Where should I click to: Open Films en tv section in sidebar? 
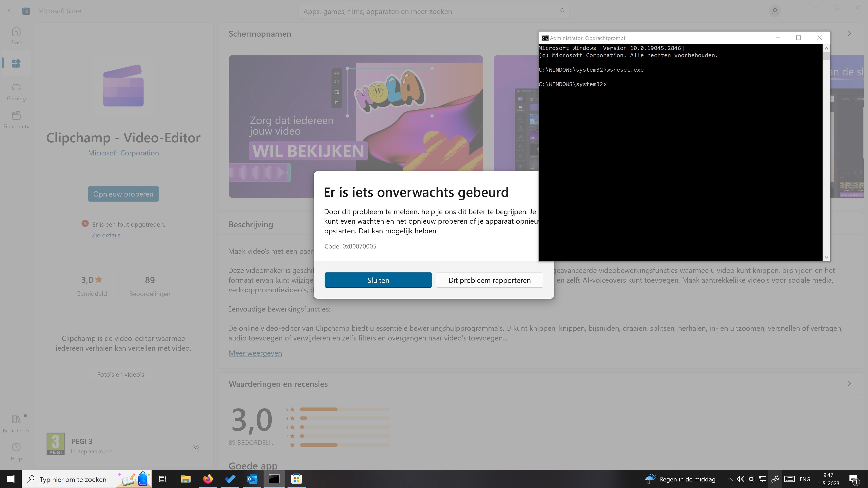point(16,120)
